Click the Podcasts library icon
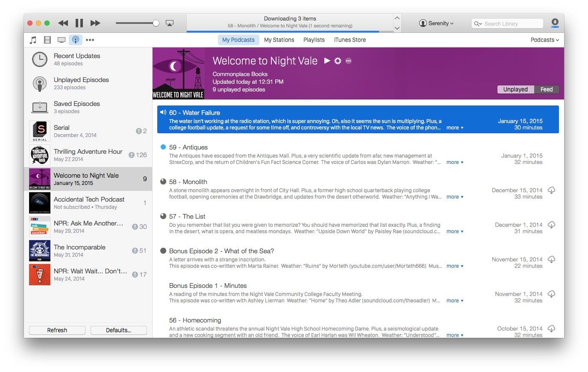Image resolution: width=588 pixels, height=372 pixels. tap(76, 40)
